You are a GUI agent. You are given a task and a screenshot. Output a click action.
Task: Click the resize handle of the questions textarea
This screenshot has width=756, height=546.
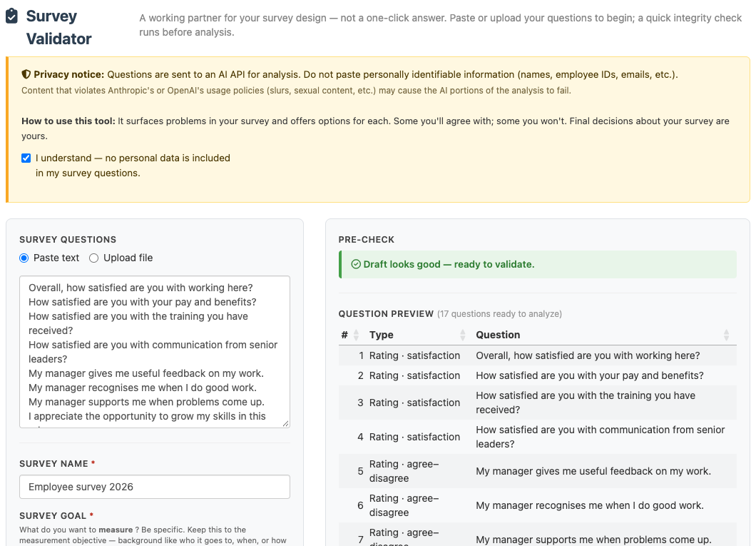285,423
